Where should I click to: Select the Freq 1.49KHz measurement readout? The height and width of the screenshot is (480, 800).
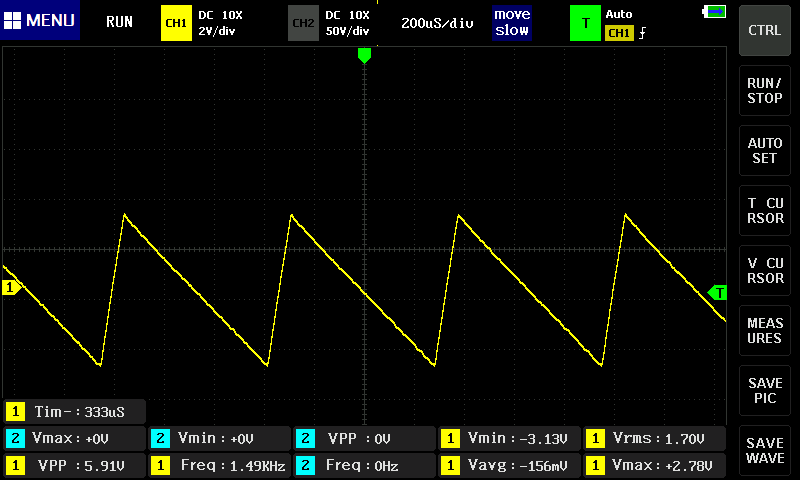[x=219, y=465]
